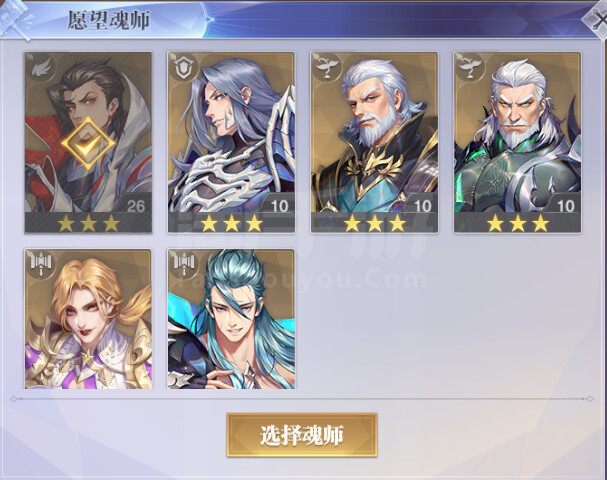Choose the green-eyed armored elder card
The width and height of the screenshot is (607, 480).
click(518, 142)
